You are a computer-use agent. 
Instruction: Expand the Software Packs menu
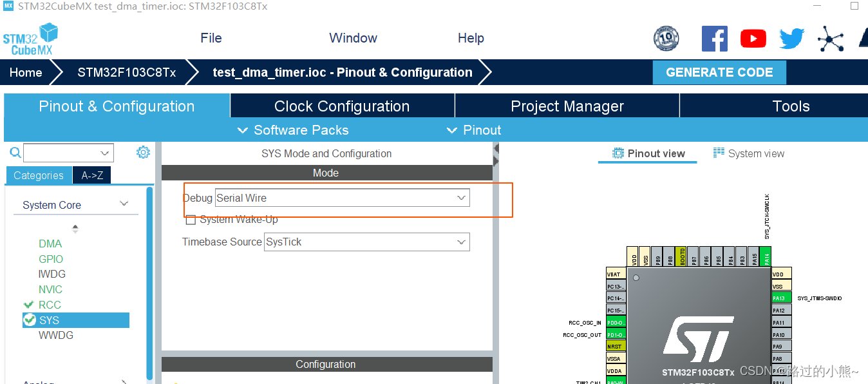[293, 130]
